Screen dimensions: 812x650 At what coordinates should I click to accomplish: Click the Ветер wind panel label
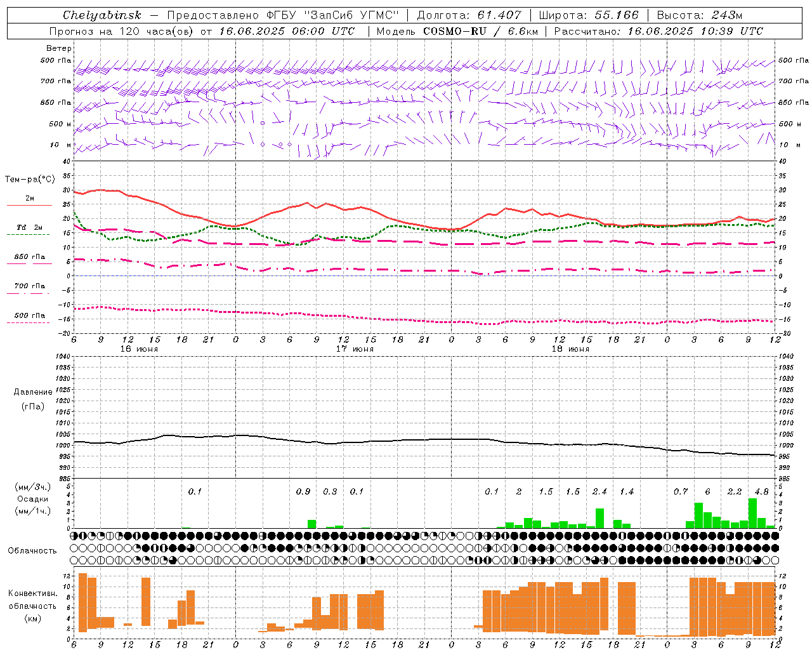pos(59,48)
